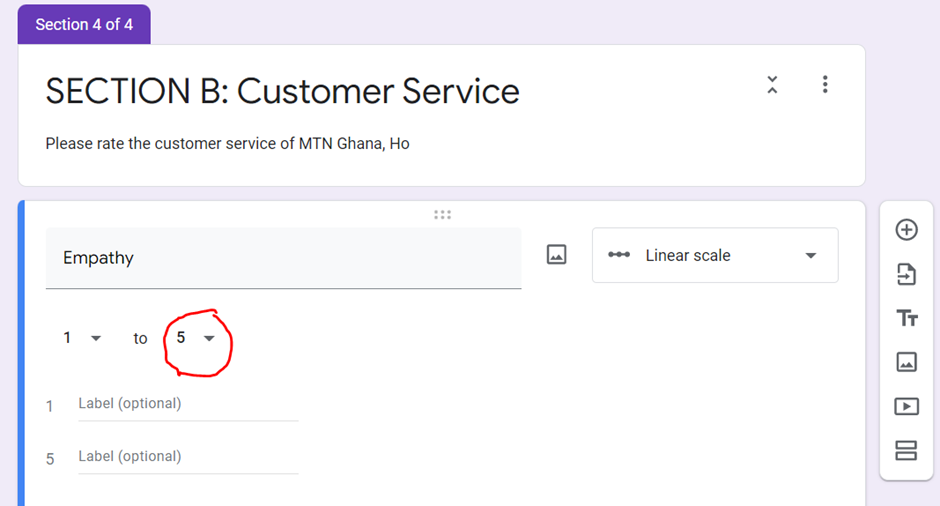The height and width of the screenshot is (506, 940).
Task: Open the scale start value 1 dropdown
Action: coord(82,338)
